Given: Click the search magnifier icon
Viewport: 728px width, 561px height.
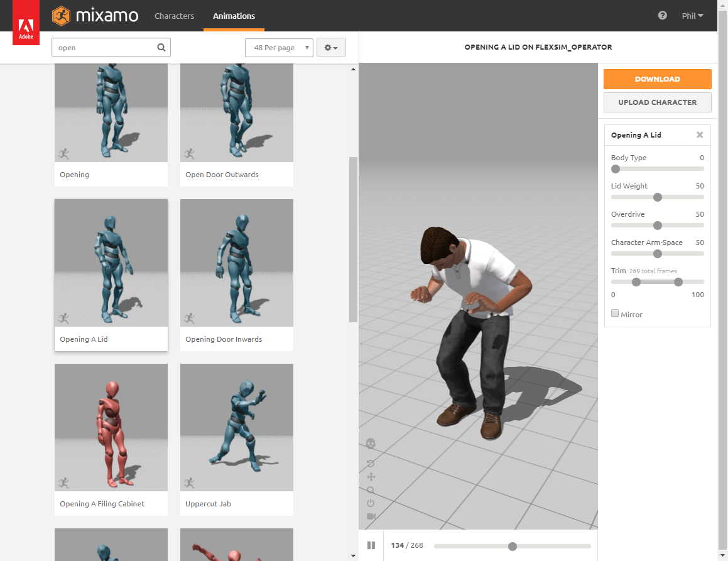Looking at the screenshot, I should (161, 47).
